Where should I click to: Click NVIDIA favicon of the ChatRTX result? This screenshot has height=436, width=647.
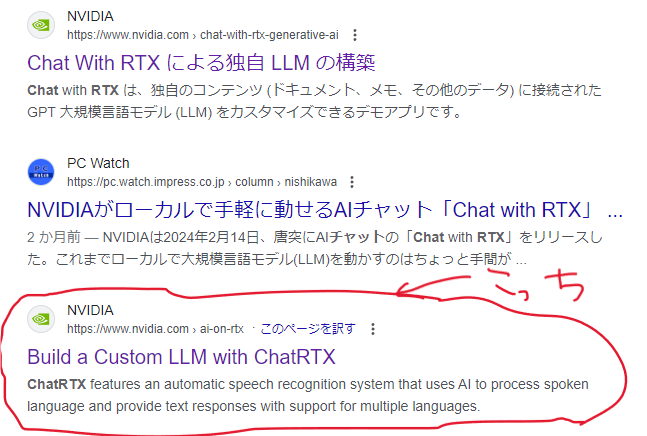click(x=41, y=319)
